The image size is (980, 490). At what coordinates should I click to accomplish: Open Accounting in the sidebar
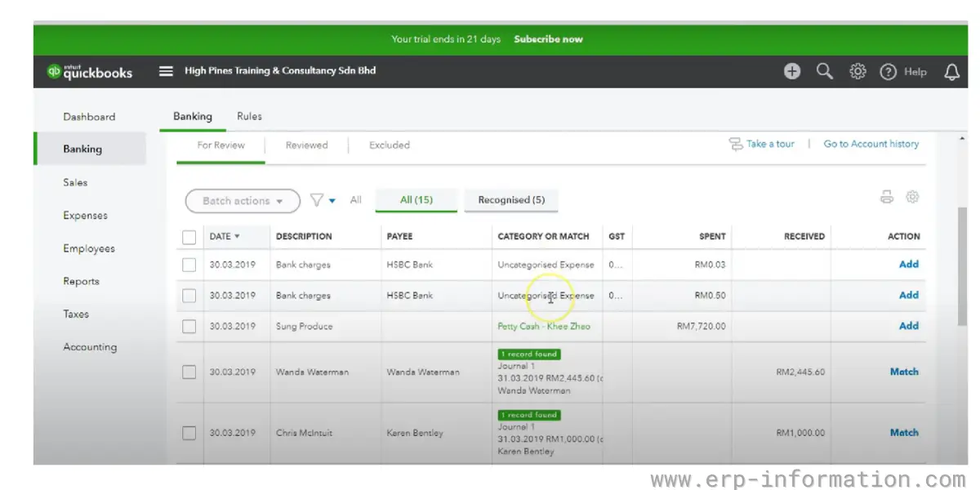(90, 347)
